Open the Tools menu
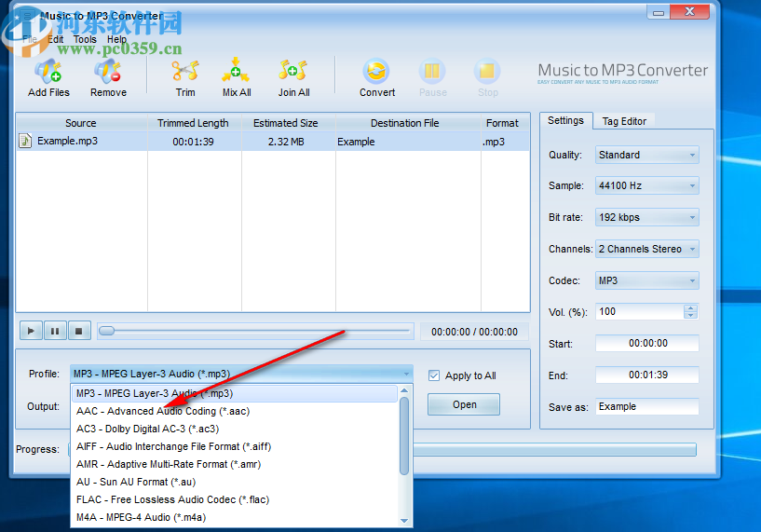 [85, 39]
